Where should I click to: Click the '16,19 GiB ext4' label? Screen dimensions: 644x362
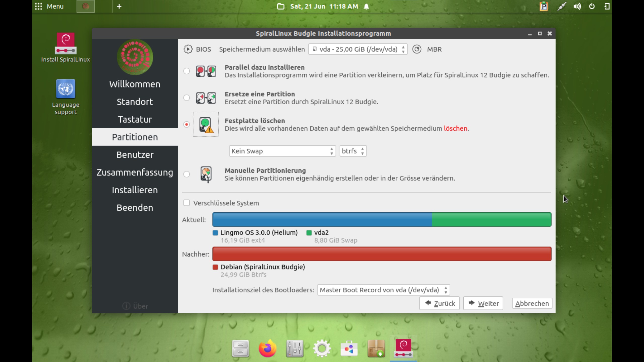click(243, 240)
